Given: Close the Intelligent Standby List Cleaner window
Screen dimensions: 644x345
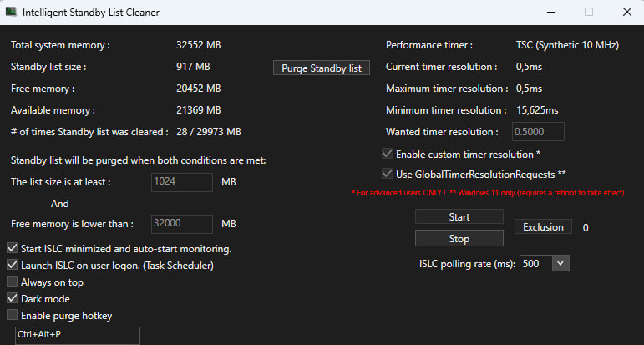Looking at the screenshot, I should click(x=626, y=12).
